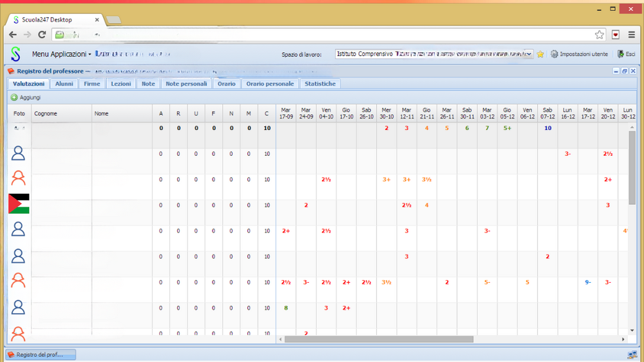Click the first blue student avatar icon
Viewport: 644px width, 362px height.
(x=19, y=153)
